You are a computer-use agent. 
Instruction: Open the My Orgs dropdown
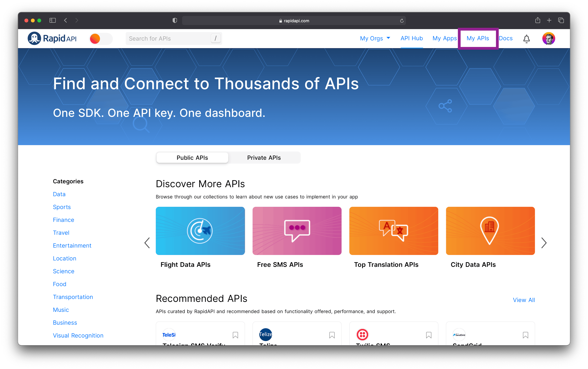pyautogui.click(x=375, y=38)
